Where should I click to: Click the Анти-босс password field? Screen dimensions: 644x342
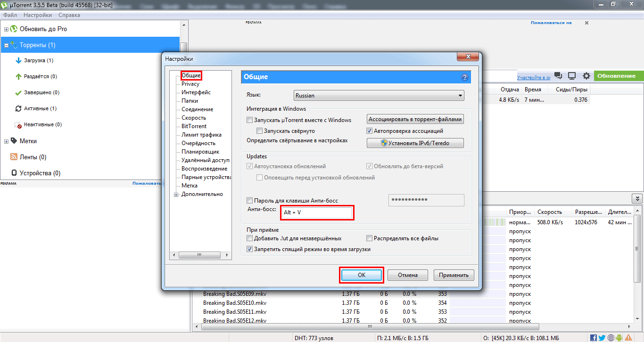tap(426, 200)
